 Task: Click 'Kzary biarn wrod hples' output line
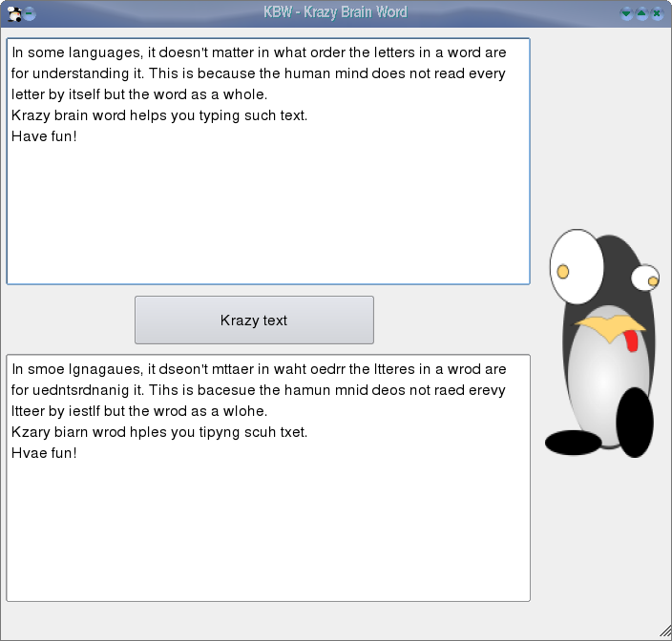(159, 432)
